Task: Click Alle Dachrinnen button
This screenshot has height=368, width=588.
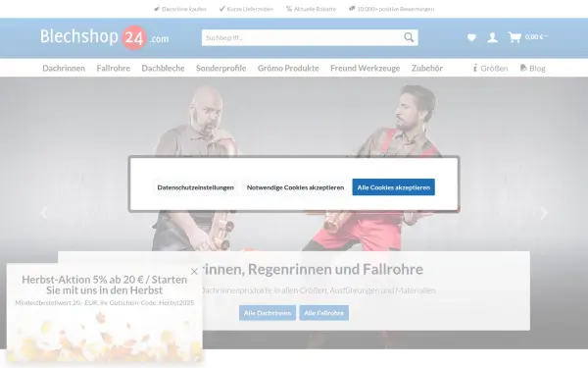Action: tap(268, 313)
